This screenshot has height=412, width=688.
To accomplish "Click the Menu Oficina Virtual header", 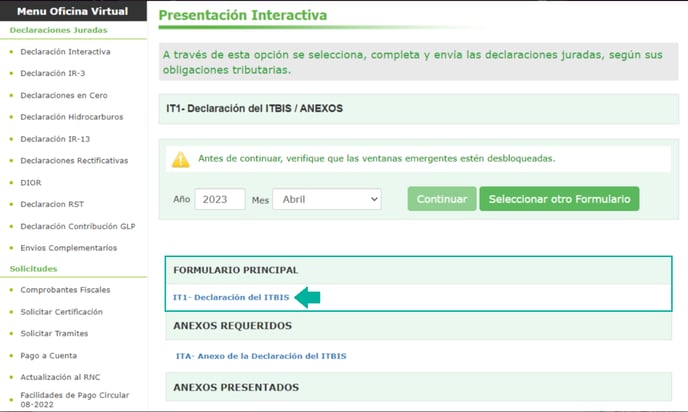I will tap(72, 11).
